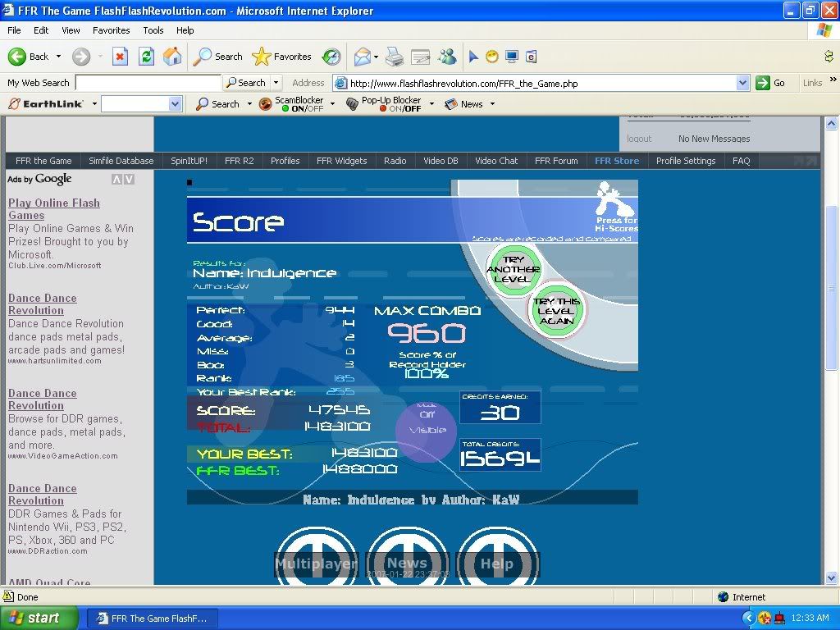This screenshot has height=630, width=840.
Task: Go to the Home page icon
Action: pos(172,57)
